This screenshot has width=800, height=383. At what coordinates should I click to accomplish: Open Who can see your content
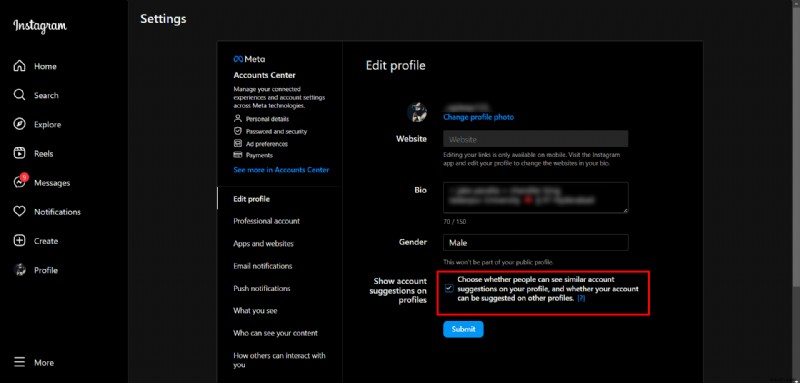tap(276, 333)
